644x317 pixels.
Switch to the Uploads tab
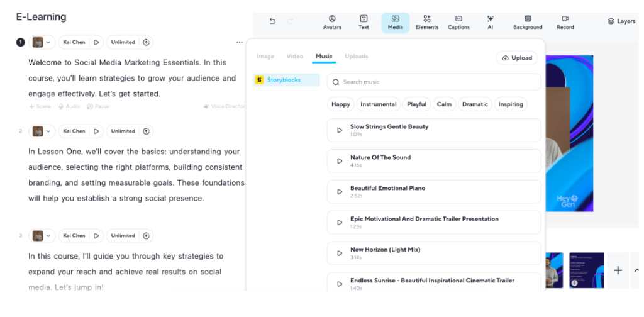(x=356, y=57)
